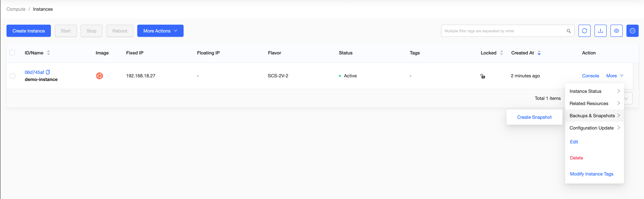Expand the Instance Status submenu
This screenshot has width=644, height=199.
594,91
